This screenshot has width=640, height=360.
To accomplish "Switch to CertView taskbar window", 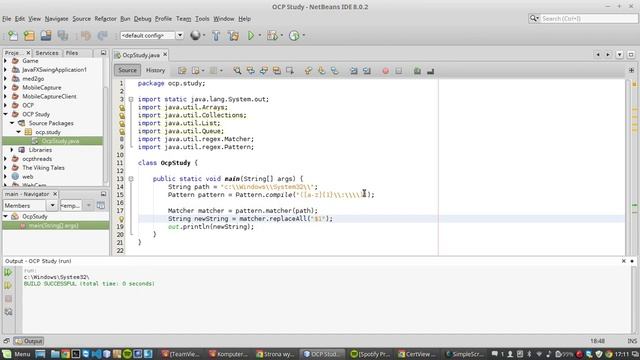I will 417,354.
